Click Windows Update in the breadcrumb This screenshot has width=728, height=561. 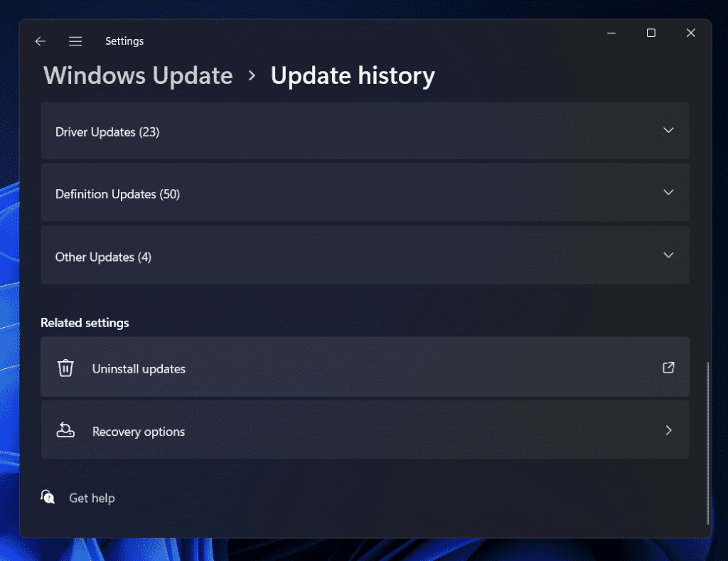137,75
